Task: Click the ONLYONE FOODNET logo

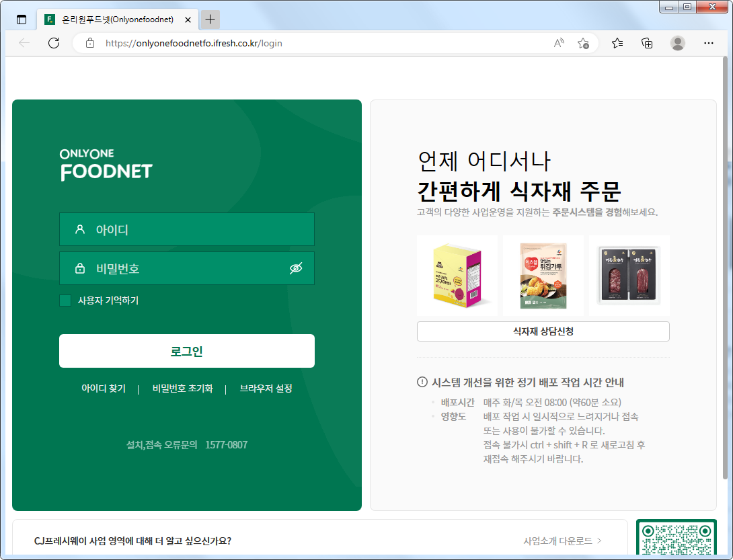Action: (106, 165)
